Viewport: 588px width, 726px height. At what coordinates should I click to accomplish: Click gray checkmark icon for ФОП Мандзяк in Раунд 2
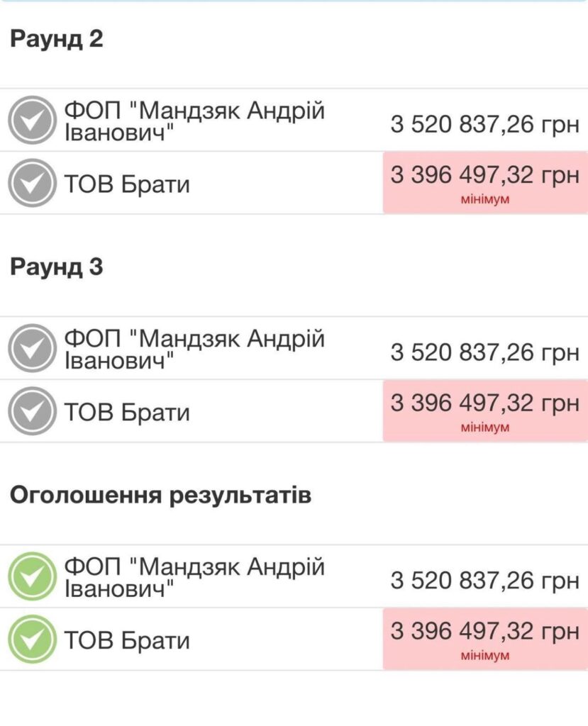(32, 120)
